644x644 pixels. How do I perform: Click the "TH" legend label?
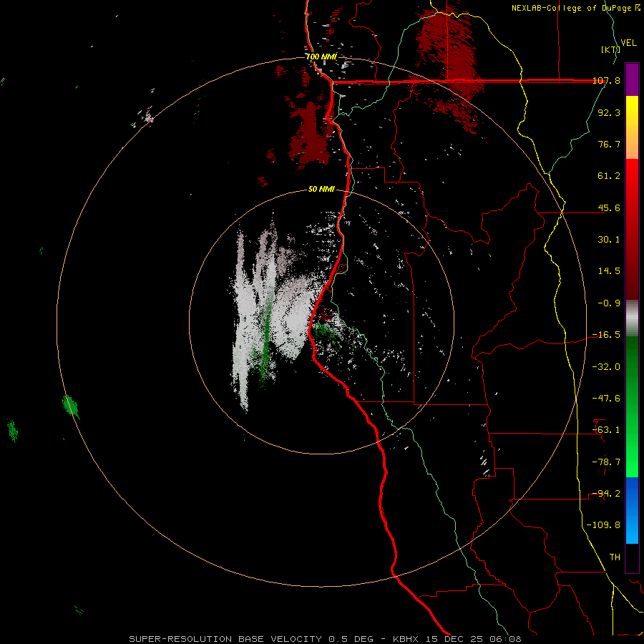click(x=615, y=557)
